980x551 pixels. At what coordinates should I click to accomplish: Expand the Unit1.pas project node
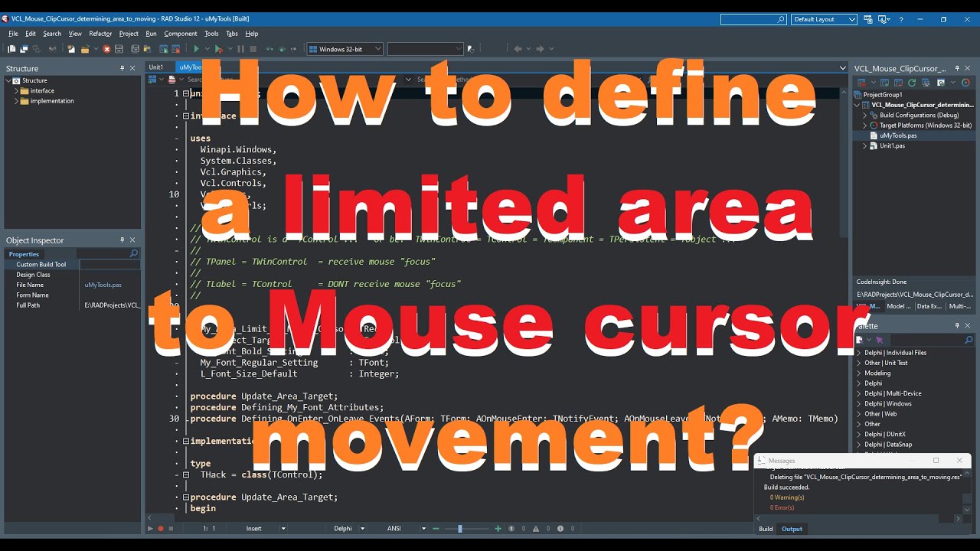(865, 145)
